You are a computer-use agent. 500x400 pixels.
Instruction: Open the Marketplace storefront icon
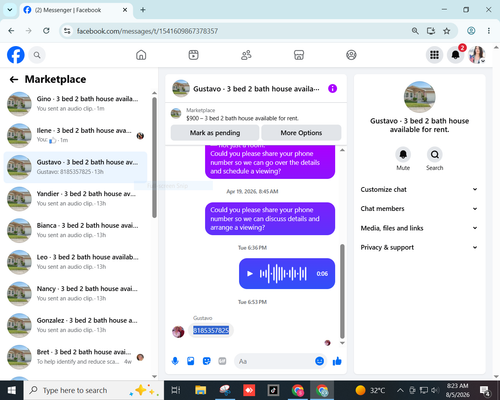(x=299, y=55)
